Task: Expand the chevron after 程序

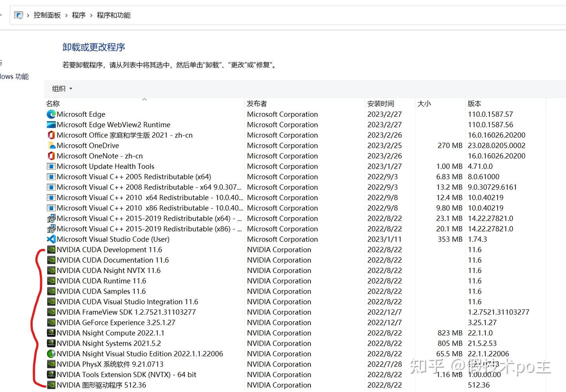Action: click(91, 15)
